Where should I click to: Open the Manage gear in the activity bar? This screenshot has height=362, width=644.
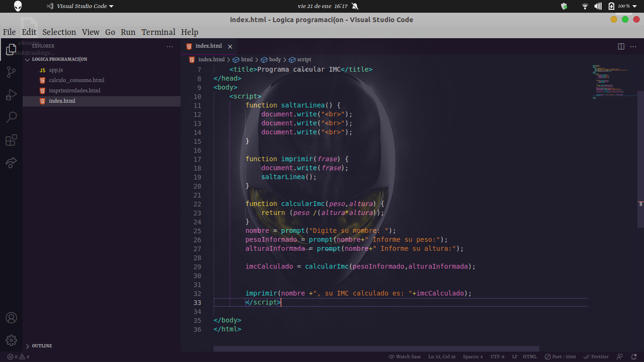tap(11, 340)
